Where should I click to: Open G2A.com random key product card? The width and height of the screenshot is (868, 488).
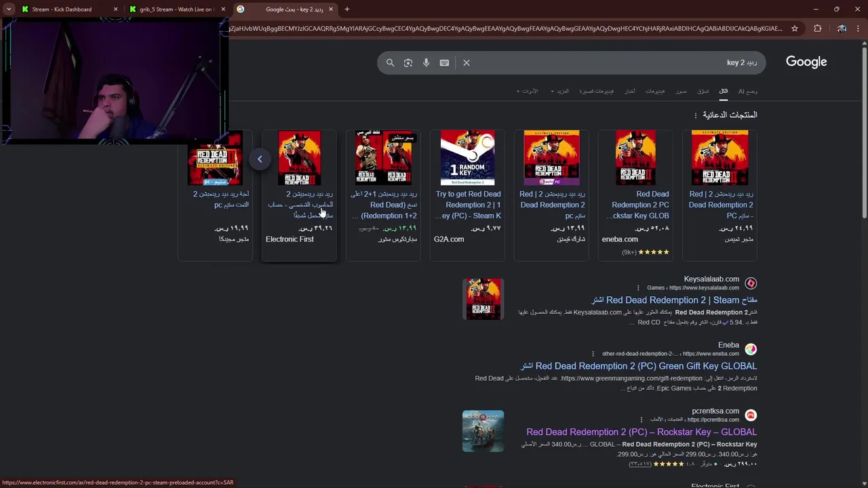(467, 195)
